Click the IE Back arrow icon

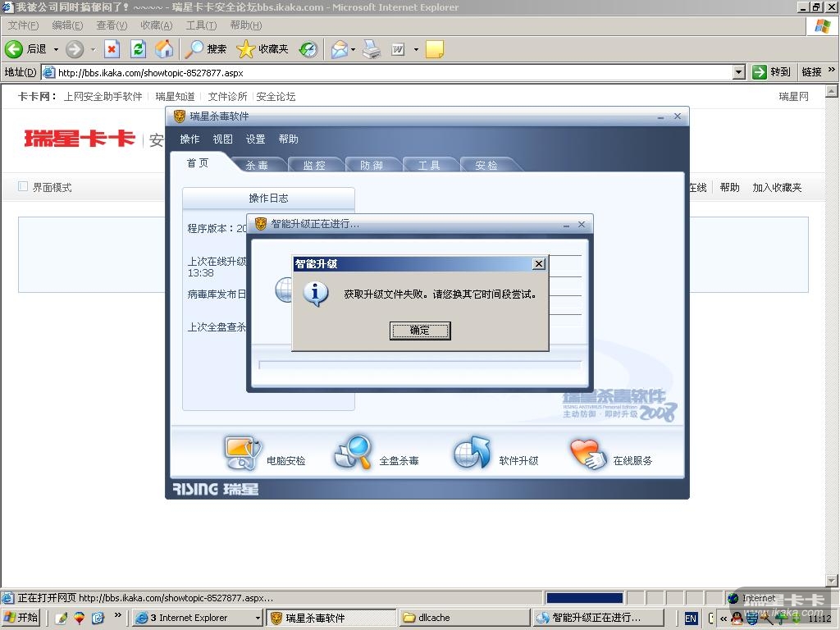coord(14,49)
